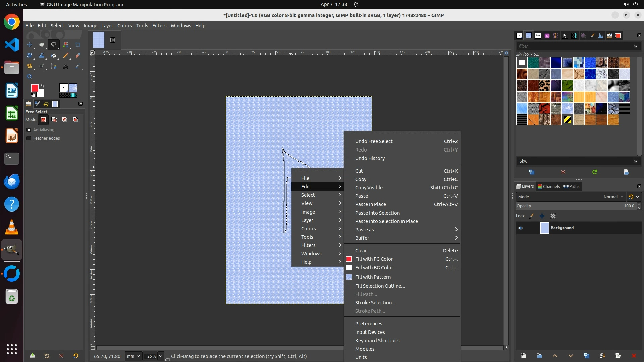
Task: Open the mm units dropdown
Action: pos(133,356)
